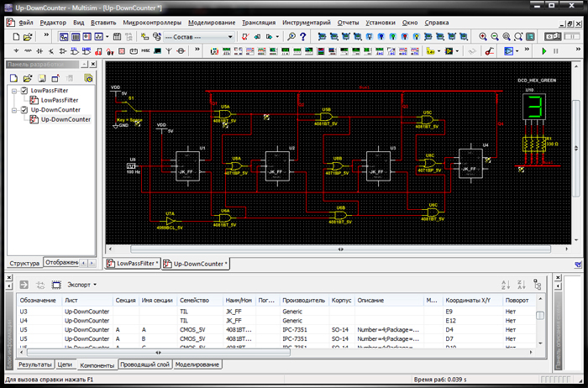588x388 pixels.
Task: Open the Трансляция menu
Action: pos(259,23)
